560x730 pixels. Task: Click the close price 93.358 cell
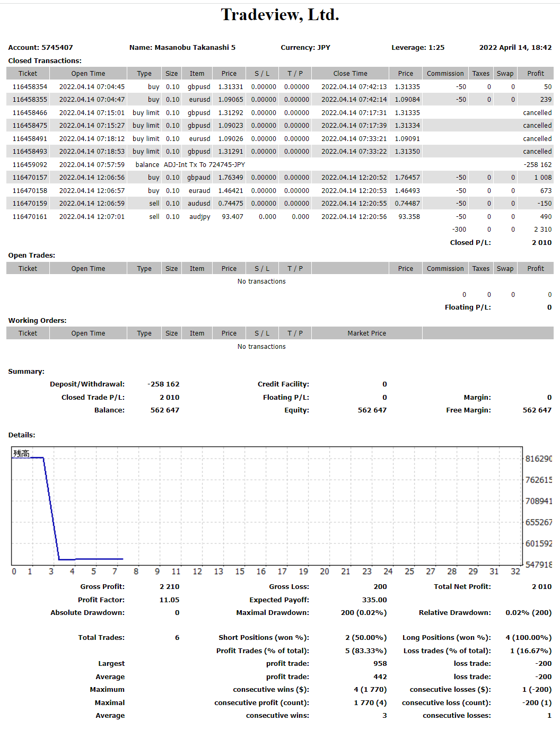pyautogui.click(x=409, y=217)
